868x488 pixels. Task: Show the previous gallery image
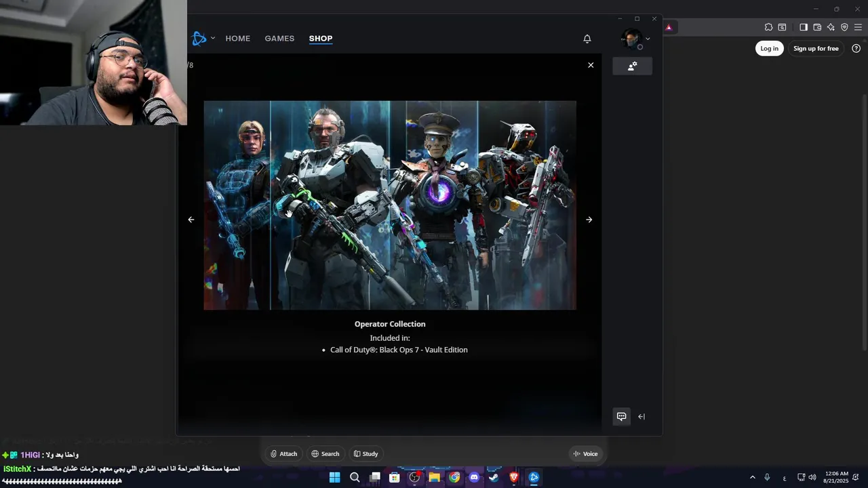pyautogui.click(x=191, y=220)
